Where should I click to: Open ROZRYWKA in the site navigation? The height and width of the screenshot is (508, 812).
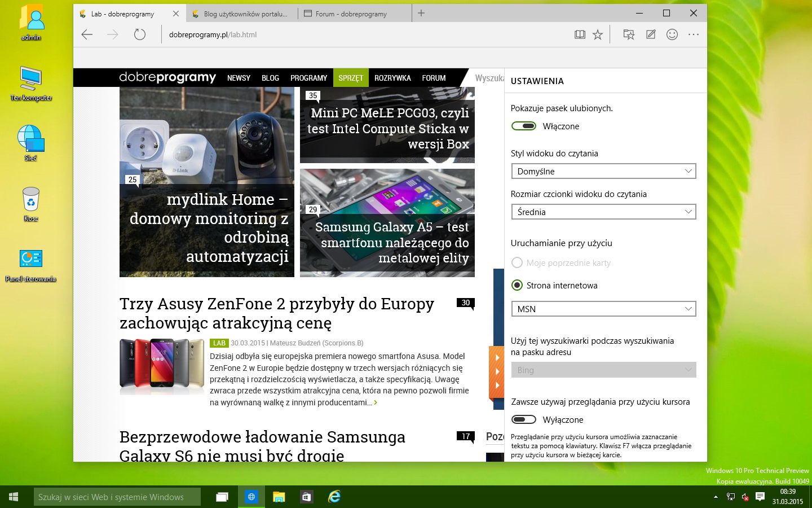[392, 78]
